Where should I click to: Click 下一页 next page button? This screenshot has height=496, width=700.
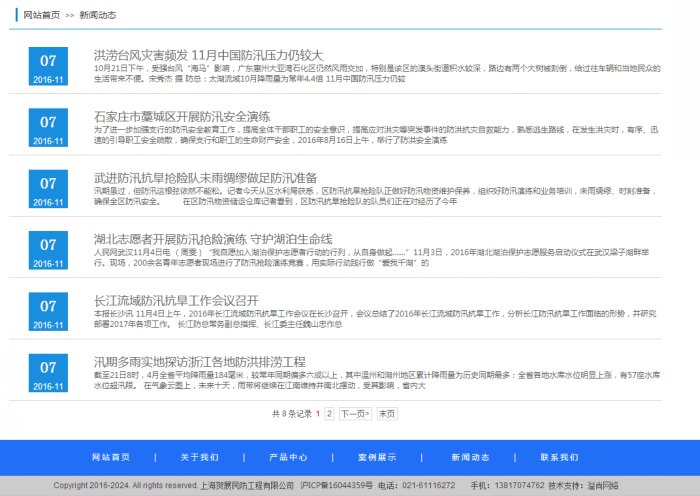pyautogui.click(x=354, y=413)
